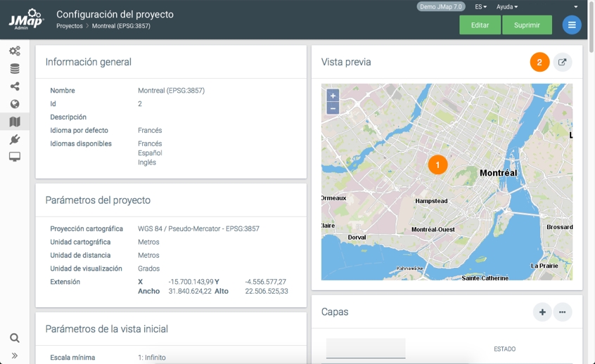This screenshot has height=364, width=595.
Task: Open the user dropdown arrow at top right
Action: 576,7
